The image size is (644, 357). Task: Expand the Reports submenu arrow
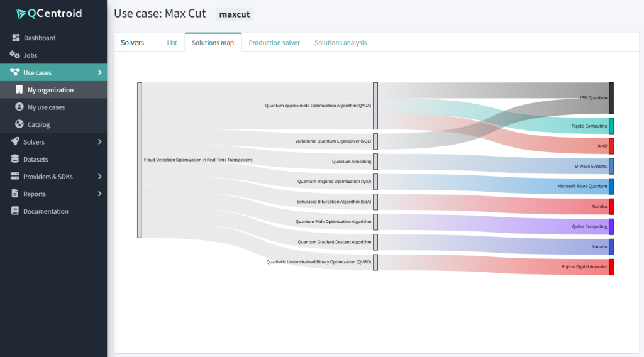click(x=100, y=194)
